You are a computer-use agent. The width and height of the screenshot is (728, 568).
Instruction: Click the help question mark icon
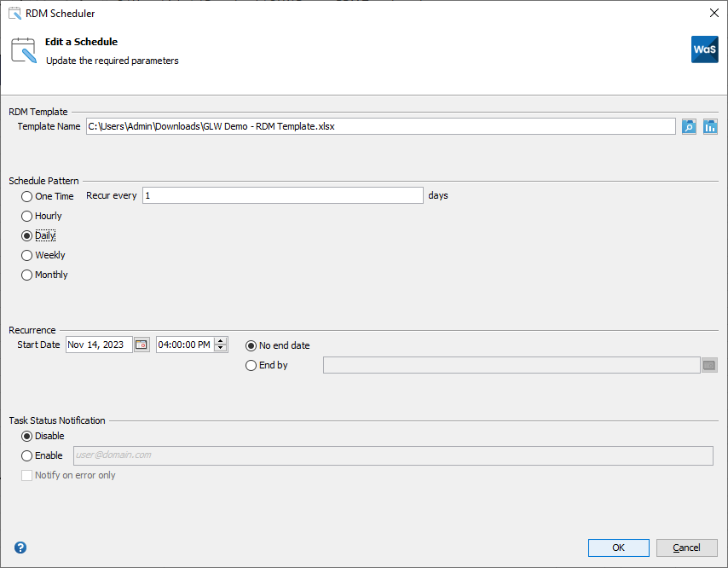click(x=19, y=548)
